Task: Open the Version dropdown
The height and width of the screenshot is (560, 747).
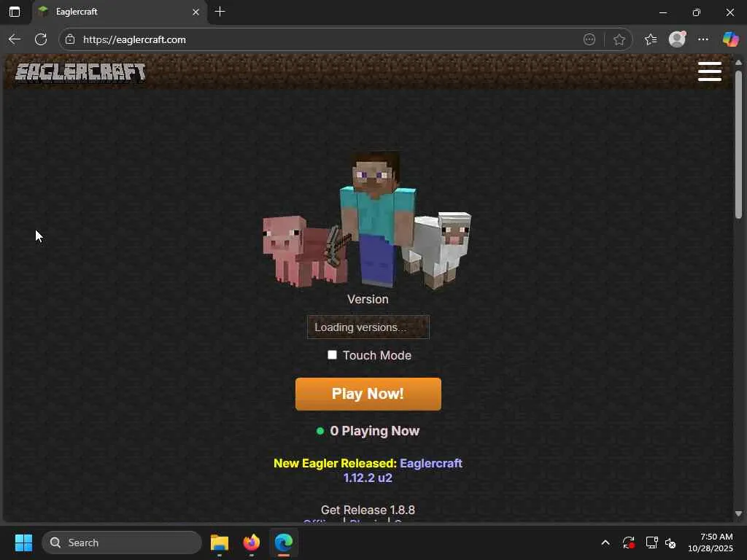Action: click(x=368, y=327)
